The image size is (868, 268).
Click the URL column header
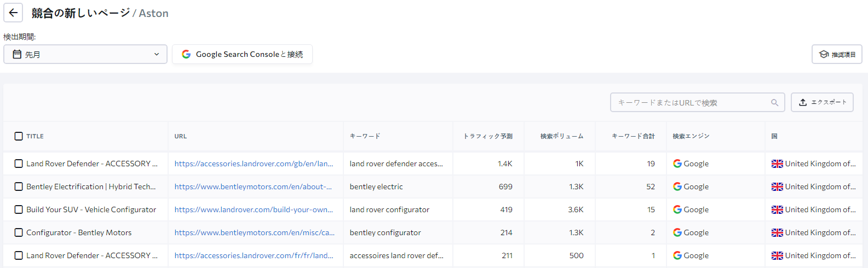point(181,136)
